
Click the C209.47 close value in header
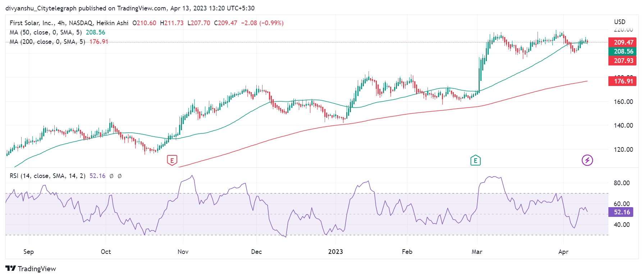225,23
